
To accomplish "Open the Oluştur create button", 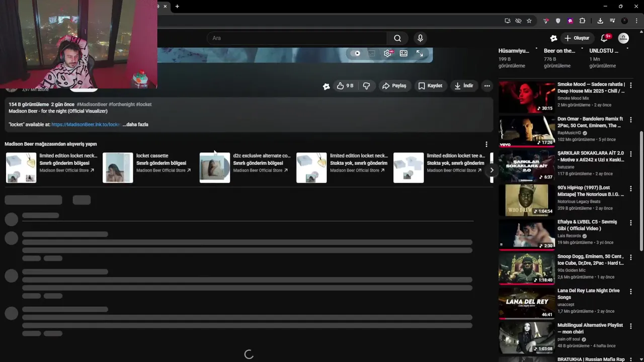I will point(577,38).
